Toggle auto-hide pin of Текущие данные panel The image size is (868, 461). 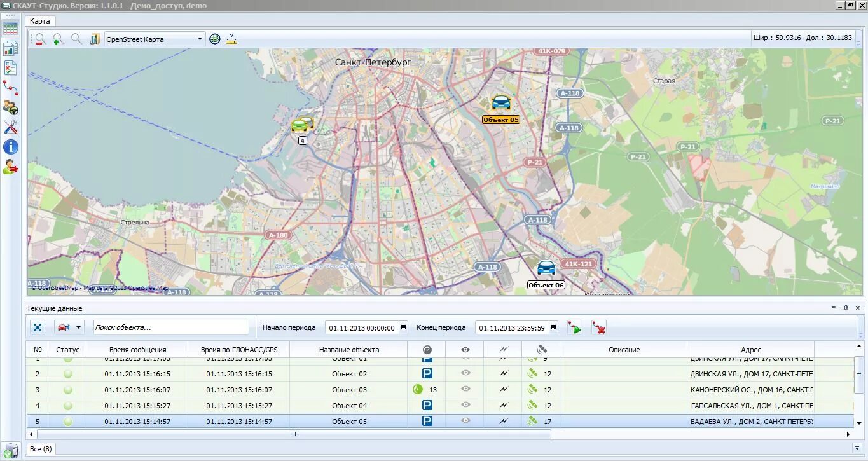846,308
